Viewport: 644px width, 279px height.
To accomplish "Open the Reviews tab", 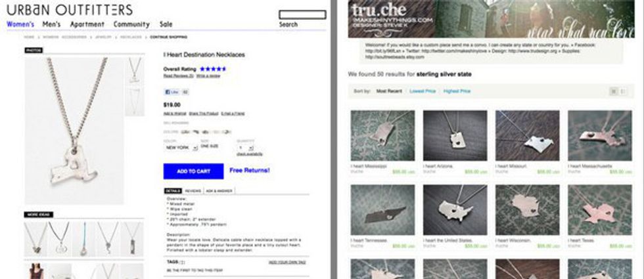I will [x=193, y=191].
